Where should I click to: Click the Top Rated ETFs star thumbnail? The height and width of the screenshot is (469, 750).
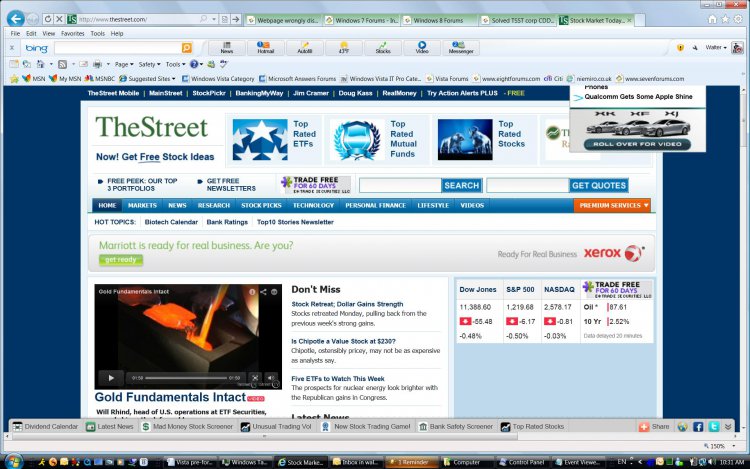[260, 140]
